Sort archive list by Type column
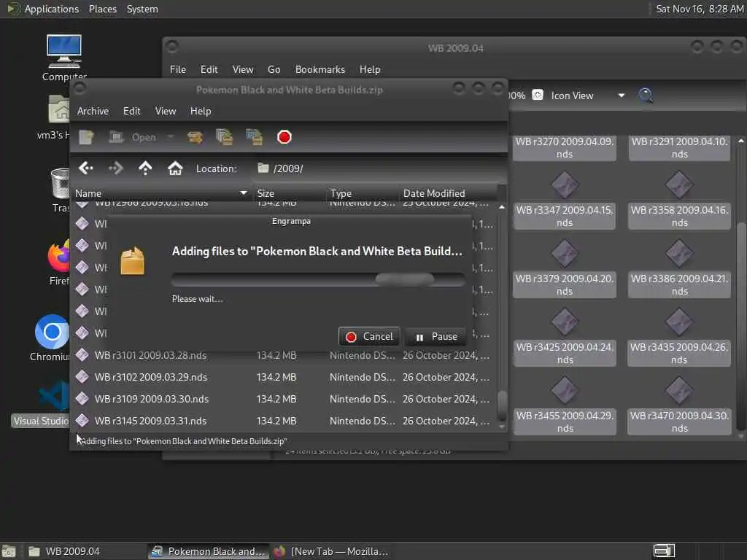 pos(363,193)
